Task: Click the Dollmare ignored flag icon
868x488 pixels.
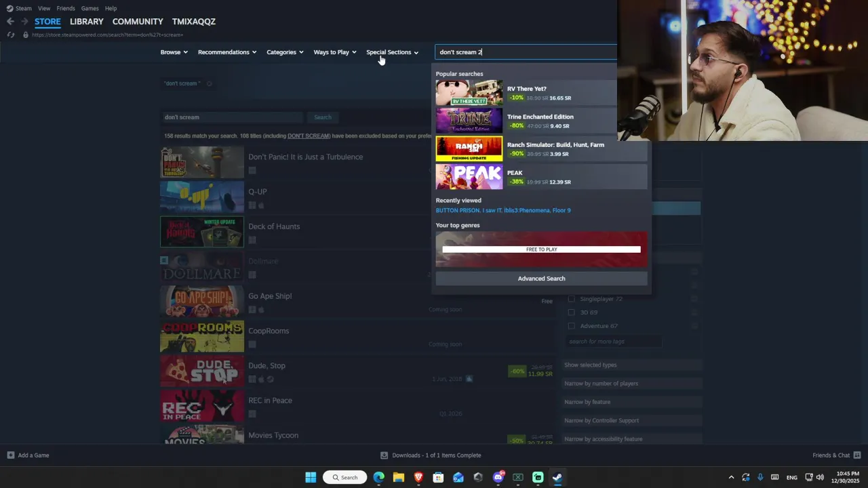Action: pos(163,260)
